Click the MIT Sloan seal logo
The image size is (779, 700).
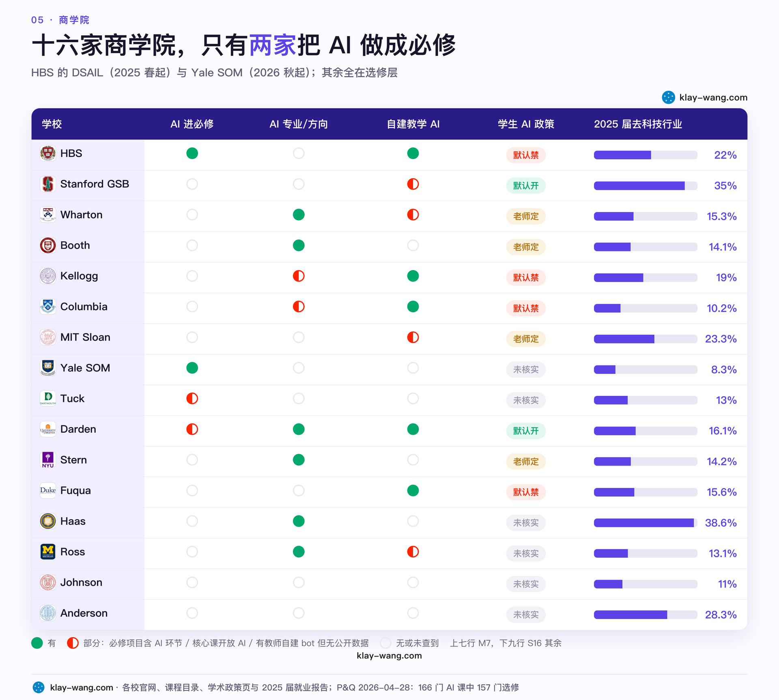pyautogui.click(x=48, y=337)
